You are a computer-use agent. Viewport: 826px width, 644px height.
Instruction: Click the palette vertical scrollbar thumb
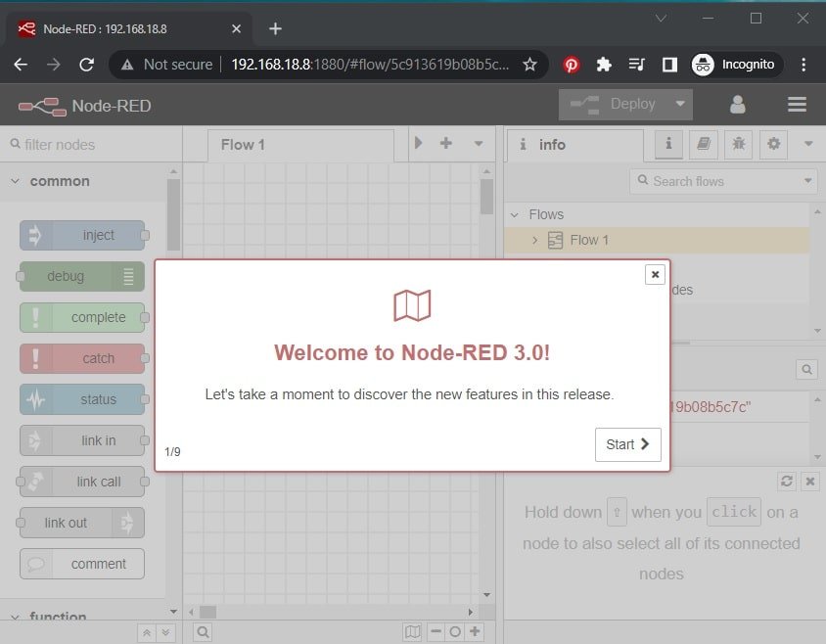[x=174, y=215]
